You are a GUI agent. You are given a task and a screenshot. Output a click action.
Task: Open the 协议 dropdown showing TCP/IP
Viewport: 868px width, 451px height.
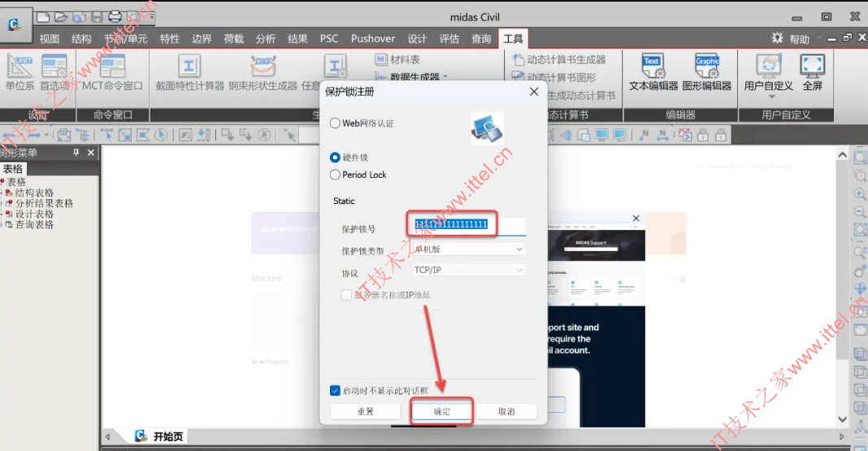469,270
